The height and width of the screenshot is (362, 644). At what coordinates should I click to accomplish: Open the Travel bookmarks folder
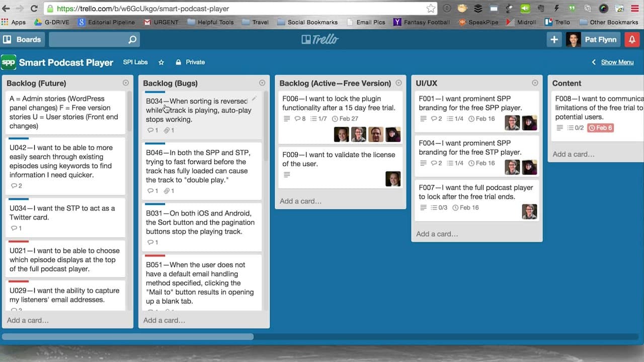pos(255,22)
